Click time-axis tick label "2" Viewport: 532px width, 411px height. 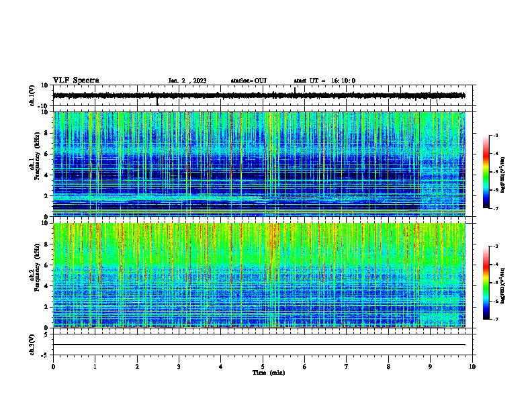137,367
